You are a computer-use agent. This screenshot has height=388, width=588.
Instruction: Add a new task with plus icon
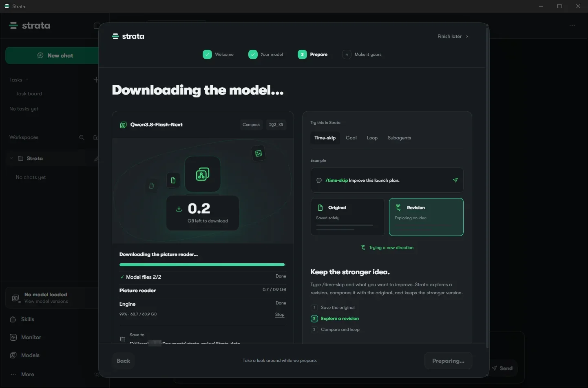[96, 79]
